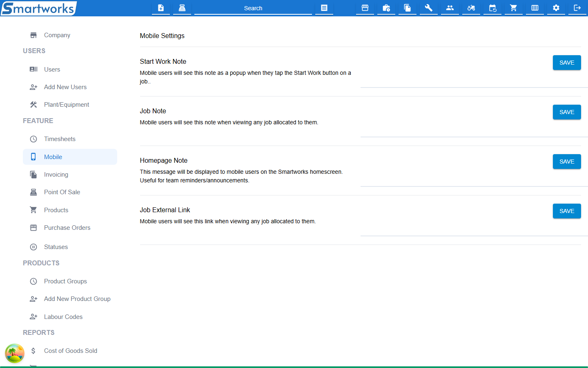Go to Statuses in sidebar
The width and height of the screenshot is (588, 368).
click(x=70, y=247)
